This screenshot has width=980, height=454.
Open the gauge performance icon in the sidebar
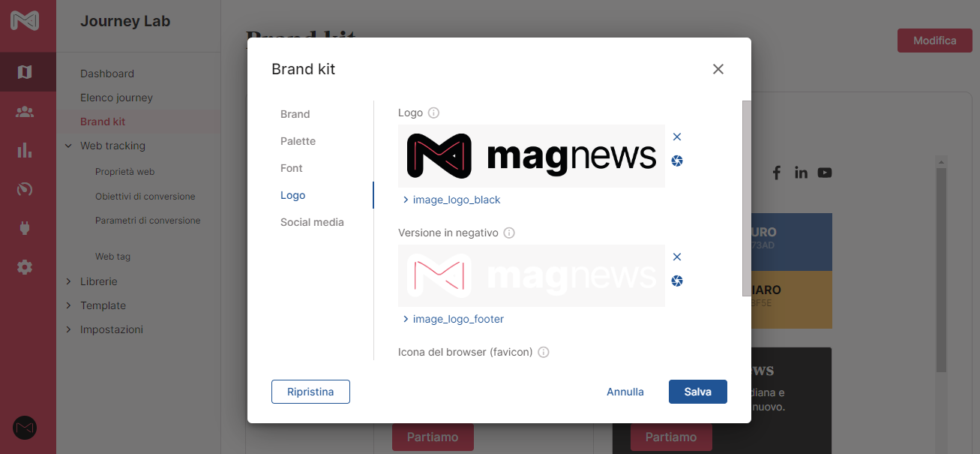tap(25, 189)
